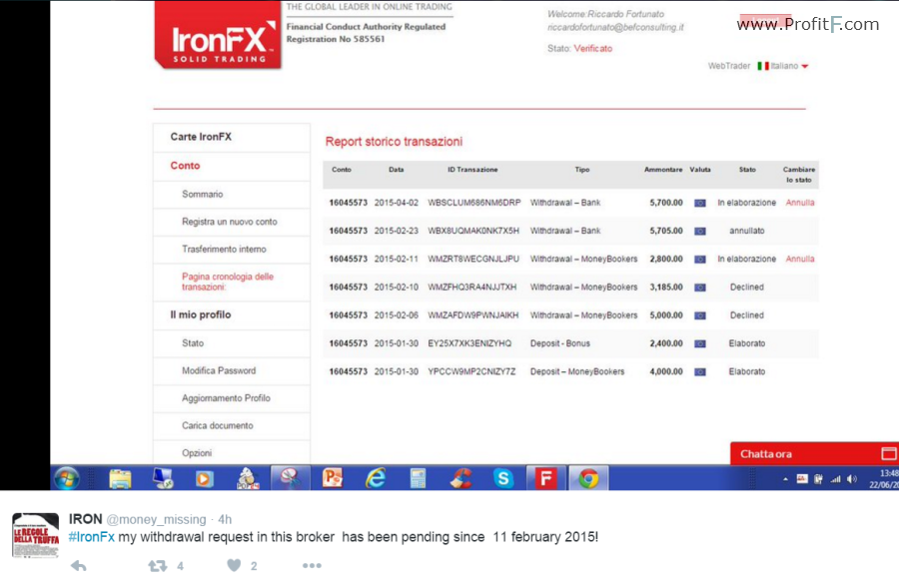Open Calculator from the taskbar
This screenshot has height=588, width=899.
pos(418,478)
